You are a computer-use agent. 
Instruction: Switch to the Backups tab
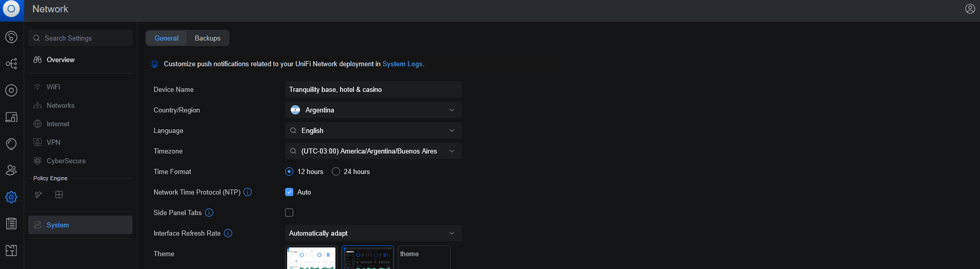[x=208, y=38]
